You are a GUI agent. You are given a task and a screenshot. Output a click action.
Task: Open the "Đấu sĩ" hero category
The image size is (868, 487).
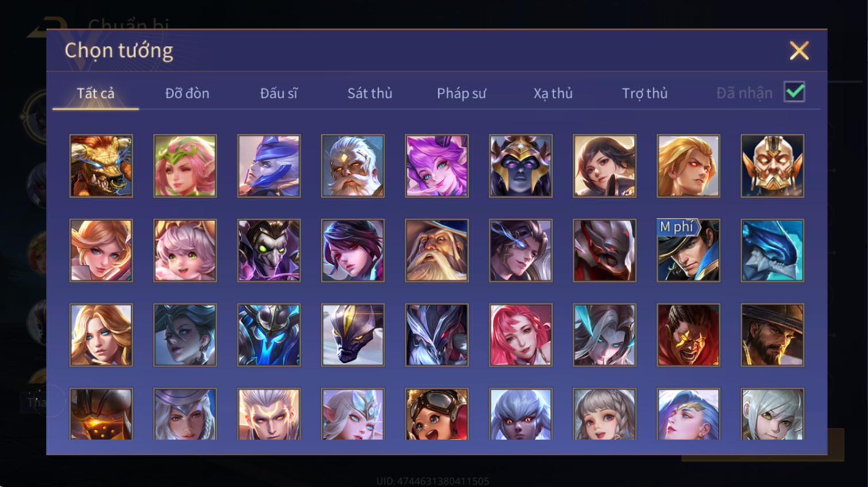pos(279,93)
